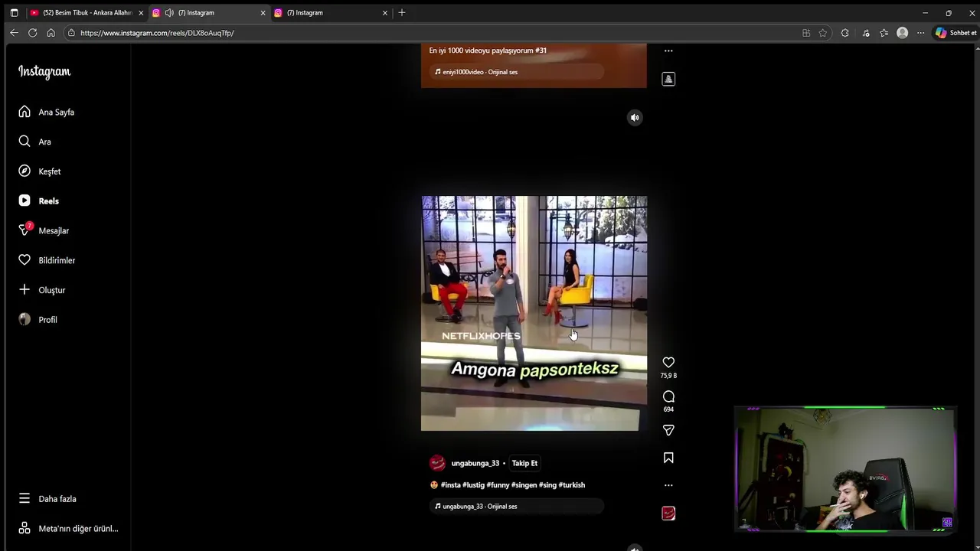980x551 pixels.
Task: Click the #singen hashtag
Action: coord(524,485)
